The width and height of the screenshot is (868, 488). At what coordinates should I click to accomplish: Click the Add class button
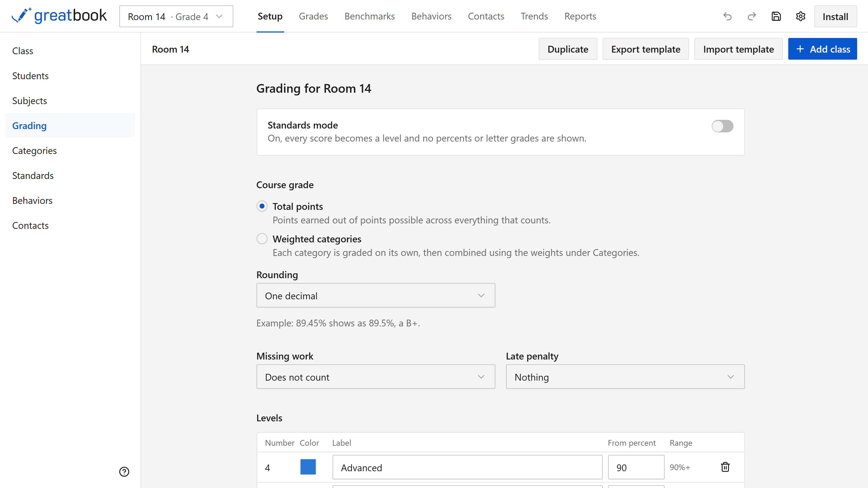coord(822,49)
